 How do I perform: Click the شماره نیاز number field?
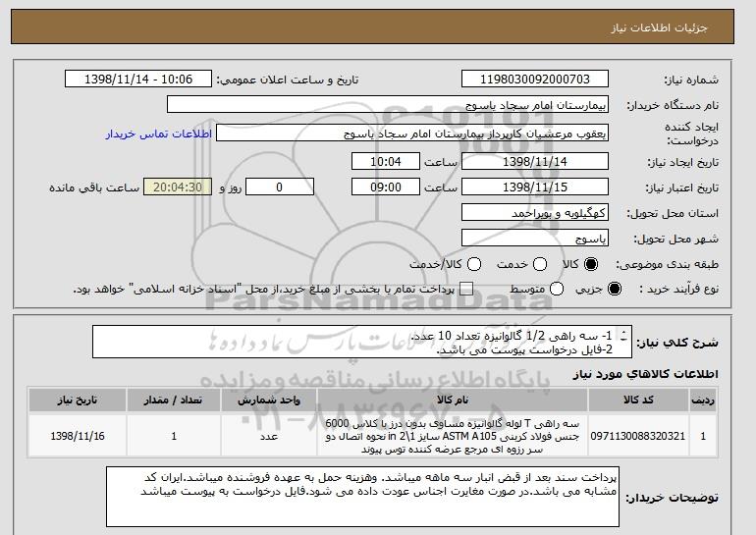(x=535, y=80)
